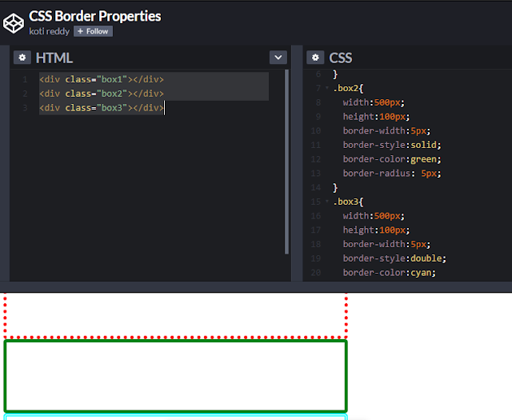The width and height of the screenshot is (512, 420).
Task: Collapse the .box2 rule fold arrow
Action: click(x=327, y=88)
